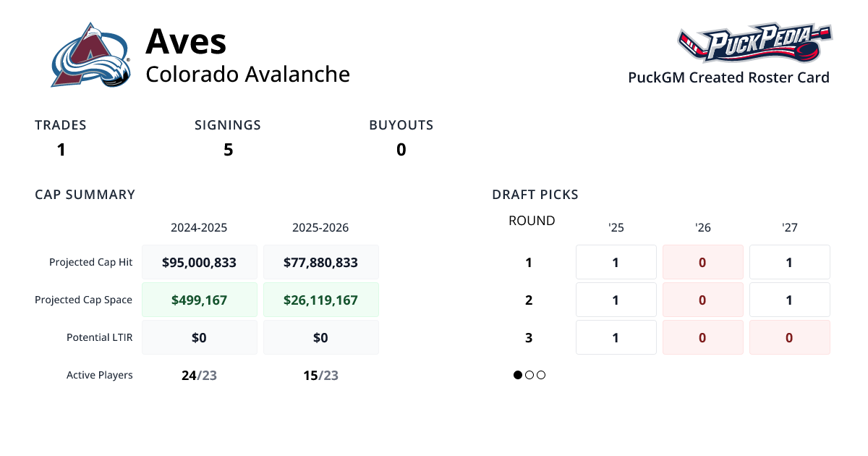Click the Colorado Avalanche team logo
This screenshot has height=456, width=868.
pos(91,55)
